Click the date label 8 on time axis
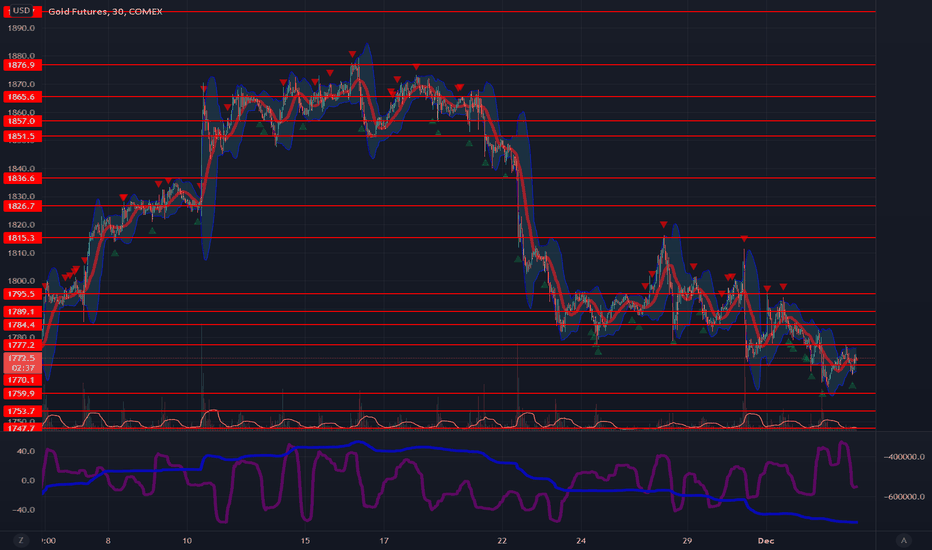Image resolution: width=932 pixels, height=550 pixels. [x=108, y=540]
